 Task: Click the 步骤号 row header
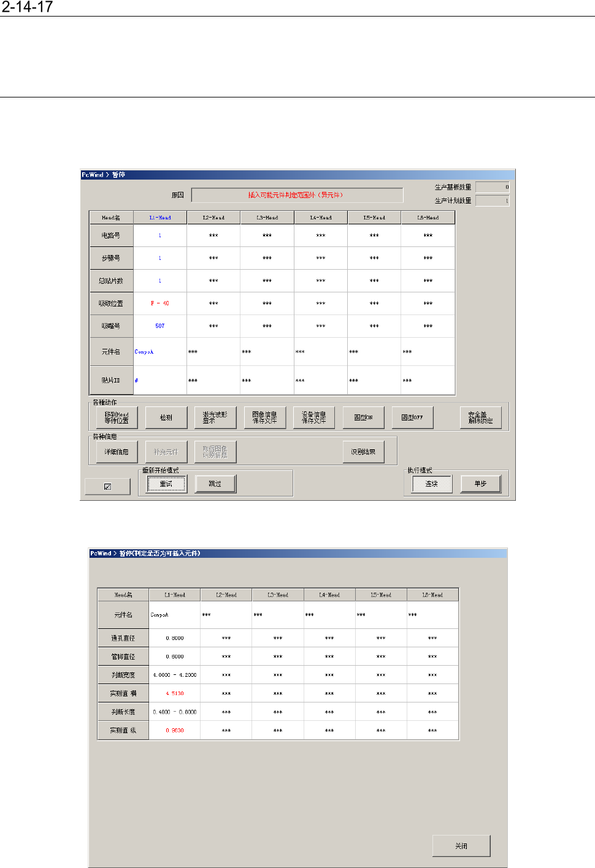[111, 258]
